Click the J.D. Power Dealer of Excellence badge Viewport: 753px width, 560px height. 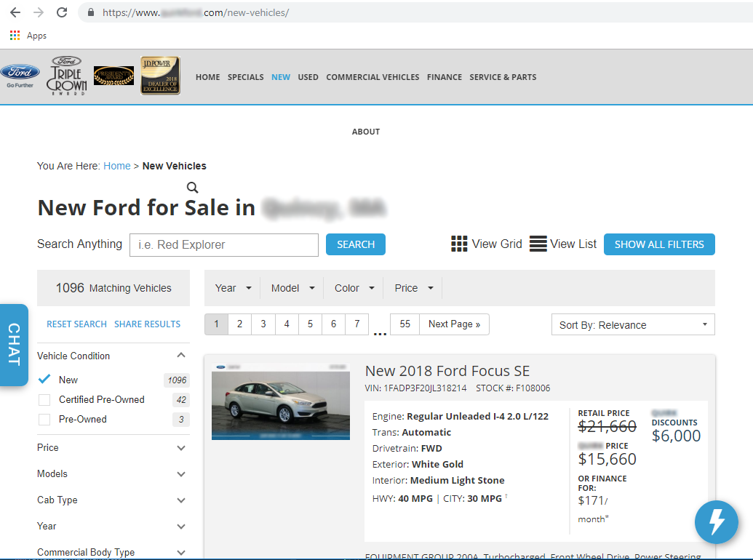(x=160, y=76)
